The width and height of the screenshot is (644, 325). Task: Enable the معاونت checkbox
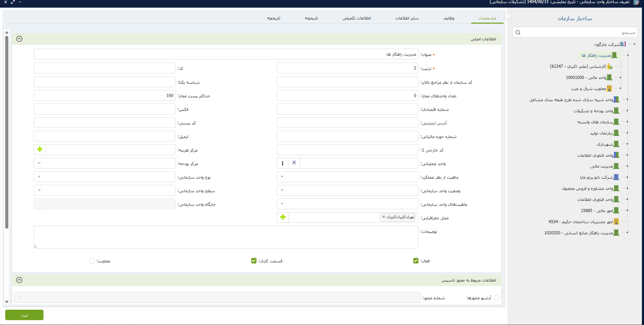click(92, 261)
